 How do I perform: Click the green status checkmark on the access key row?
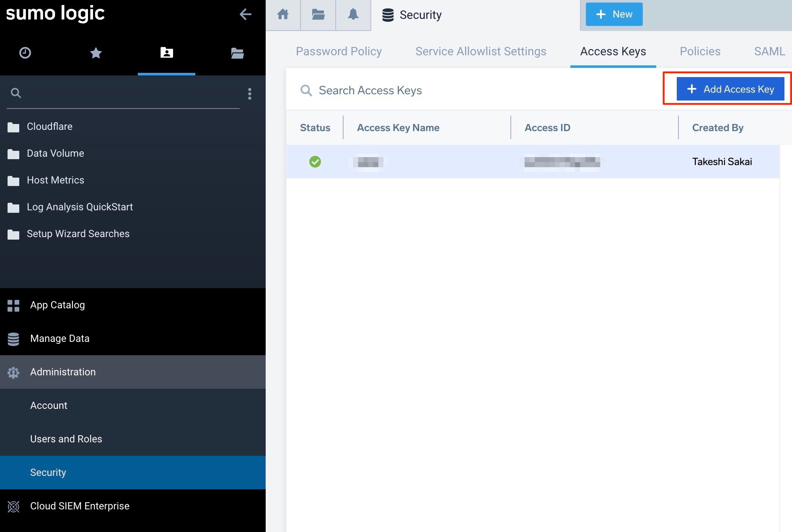[315, 162]
